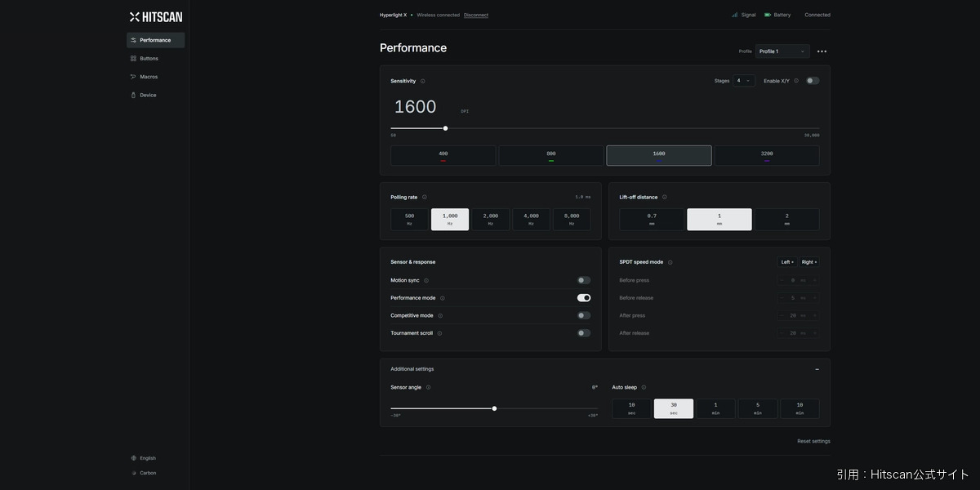The width and height of the screenshot is (980, 490).
Task: Show info tooltip for Motion sync
Action: tap(426, 280)
